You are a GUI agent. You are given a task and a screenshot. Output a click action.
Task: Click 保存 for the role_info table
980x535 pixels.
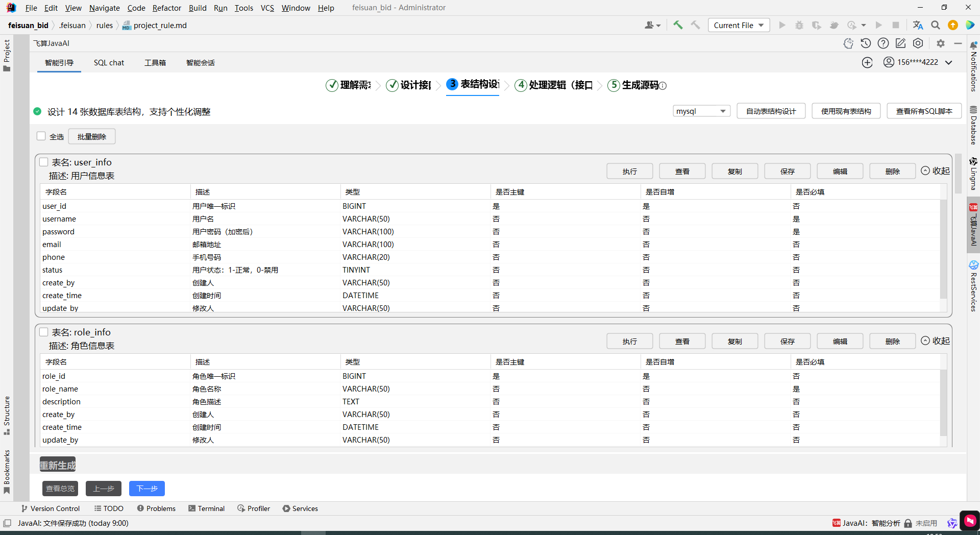[x=788, y=341]
